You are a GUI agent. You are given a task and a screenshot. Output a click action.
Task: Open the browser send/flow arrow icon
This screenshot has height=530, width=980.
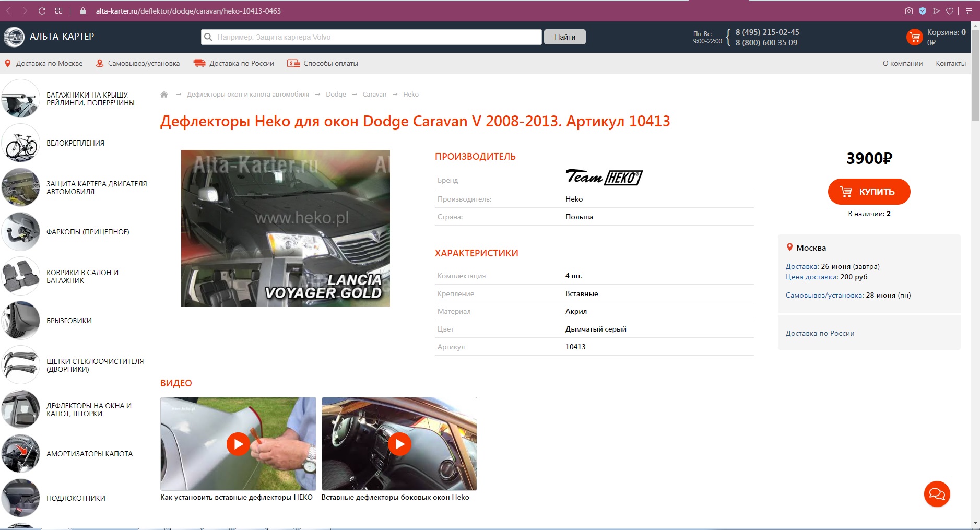click(936, 11)
